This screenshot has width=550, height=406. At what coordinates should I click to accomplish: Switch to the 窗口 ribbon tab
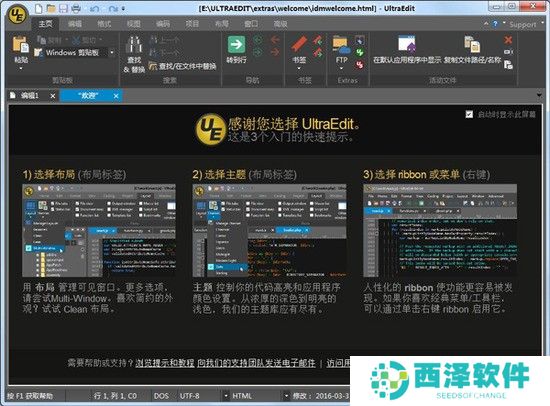(251, 24)
